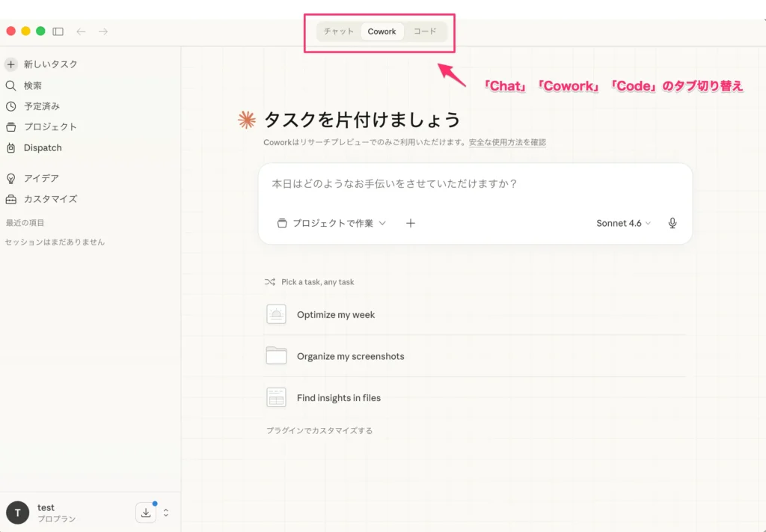
Task: Open the Sonnet 4.6 model dropdown
Action: tap(623, 222)
